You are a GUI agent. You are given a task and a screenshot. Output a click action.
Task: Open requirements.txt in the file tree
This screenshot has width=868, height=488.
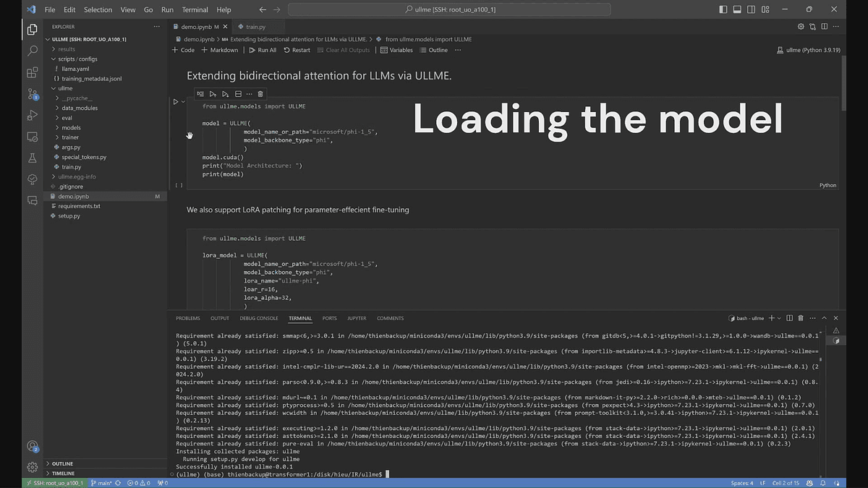80,206
